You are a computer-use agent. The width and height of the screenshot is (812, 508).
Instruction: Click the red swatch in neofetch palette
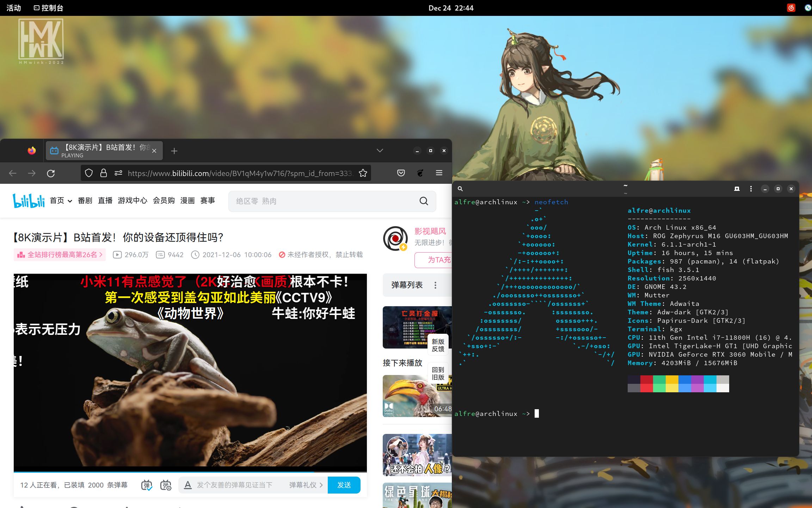[647, 380]
